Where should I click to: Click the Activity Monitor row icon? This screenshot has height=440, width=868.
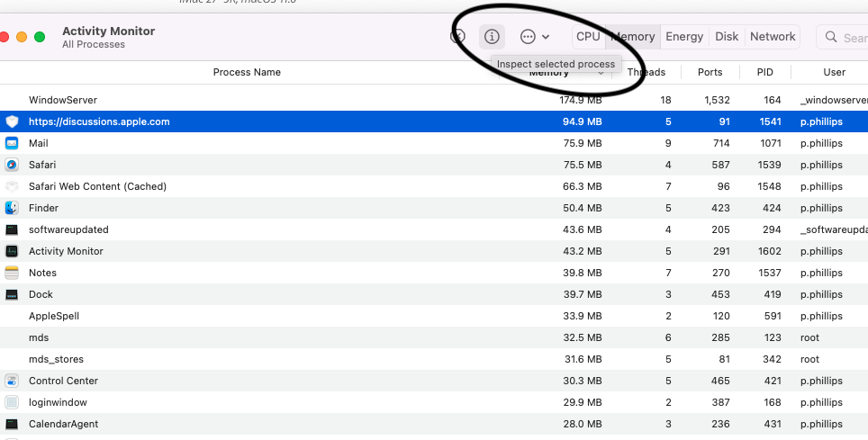(x=12, y=251)
